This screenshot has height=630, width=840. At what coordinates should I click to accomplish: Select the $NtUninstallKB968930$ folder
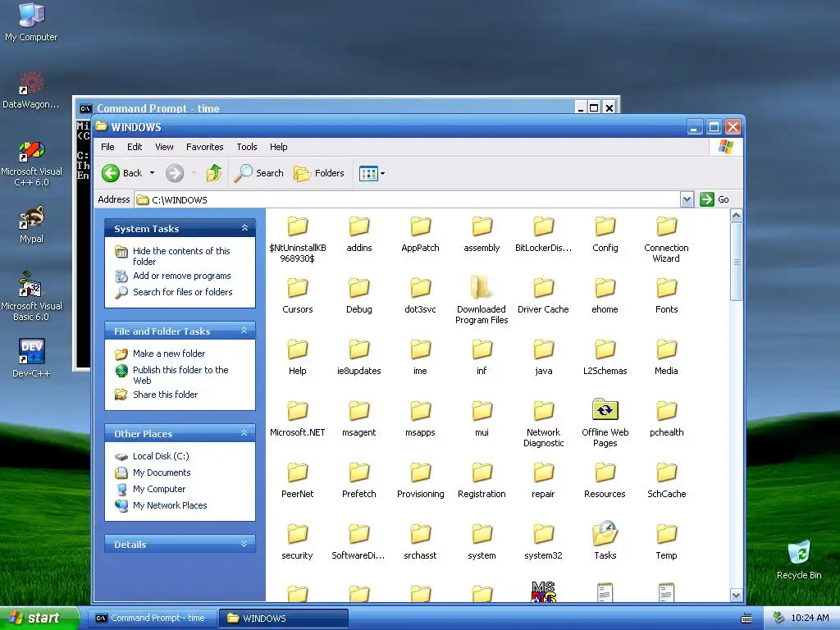pos(297,239)
